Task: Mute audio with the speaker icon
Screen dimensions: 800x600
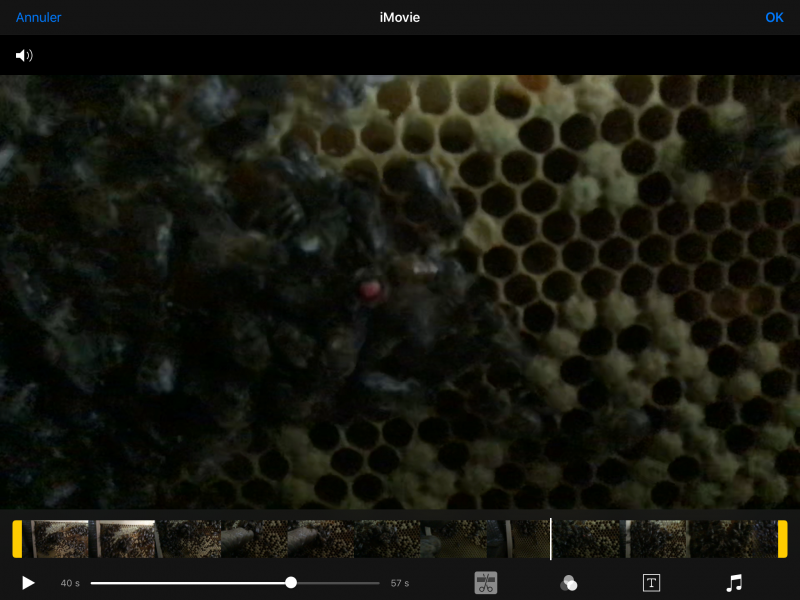Action: click(x=24, y=55)
